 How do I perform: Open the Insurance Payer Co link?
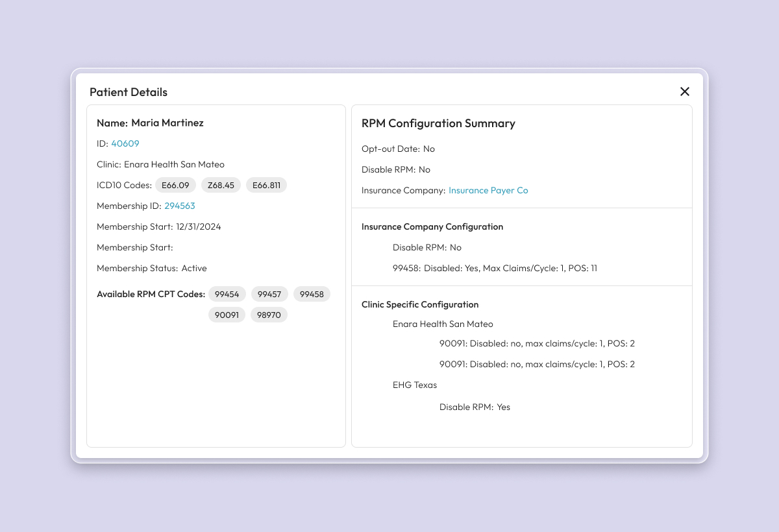coord(488,190)
